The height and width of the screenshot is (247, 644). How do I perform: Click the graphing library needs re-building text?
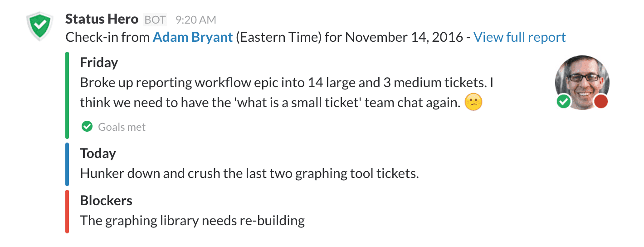click(x=192, y=221)
